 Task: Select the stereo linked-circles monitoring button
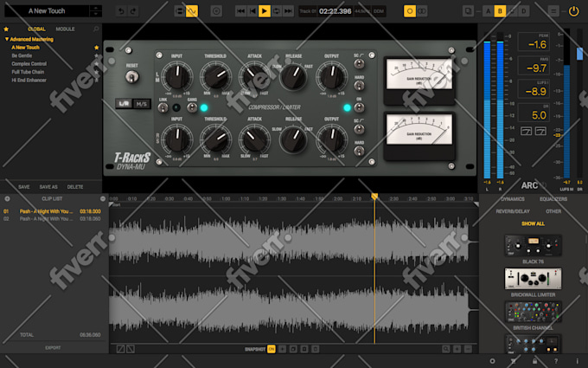422,11
